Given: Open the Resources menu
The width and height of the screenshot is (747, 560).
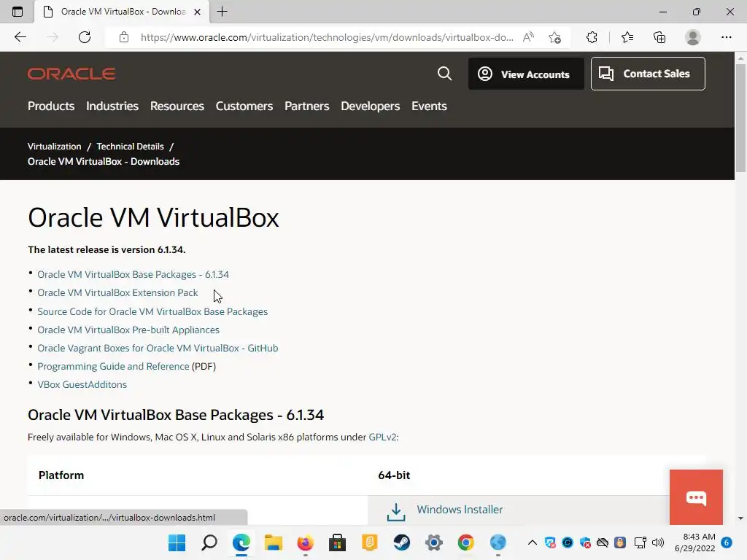Looking at the screenshot, I should pyautogui.click(x=177, y=106).
